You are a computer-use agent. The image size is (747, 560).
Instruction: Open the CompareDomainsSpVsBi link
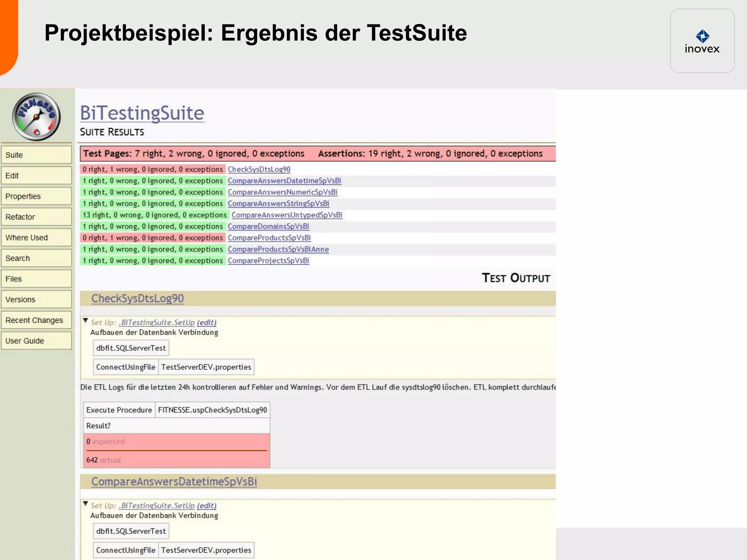click(268, 226)
